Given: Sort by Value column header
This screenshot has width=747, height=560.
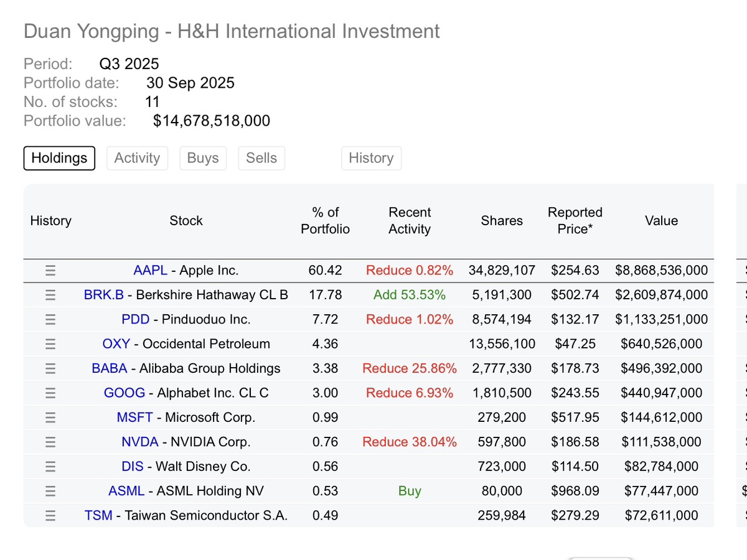Looking at the screenshot, I should click(x=661, y=221).
